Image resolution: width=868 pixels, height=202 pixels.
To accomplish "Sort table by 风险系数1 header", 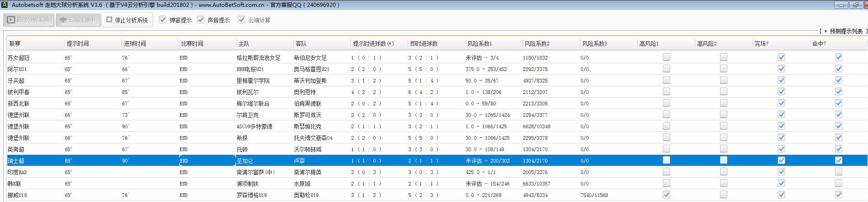I will coord(480,44).
